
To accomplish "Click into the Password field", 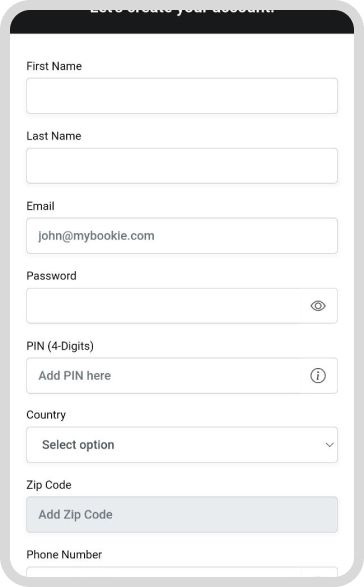I will pyautogui.click(x=163, y=306).
